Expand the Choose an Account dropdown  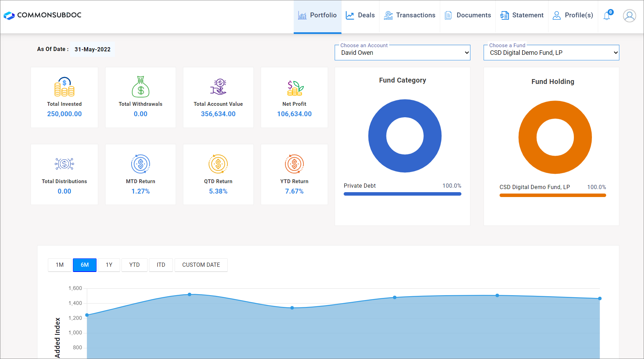tap(402, 53)
